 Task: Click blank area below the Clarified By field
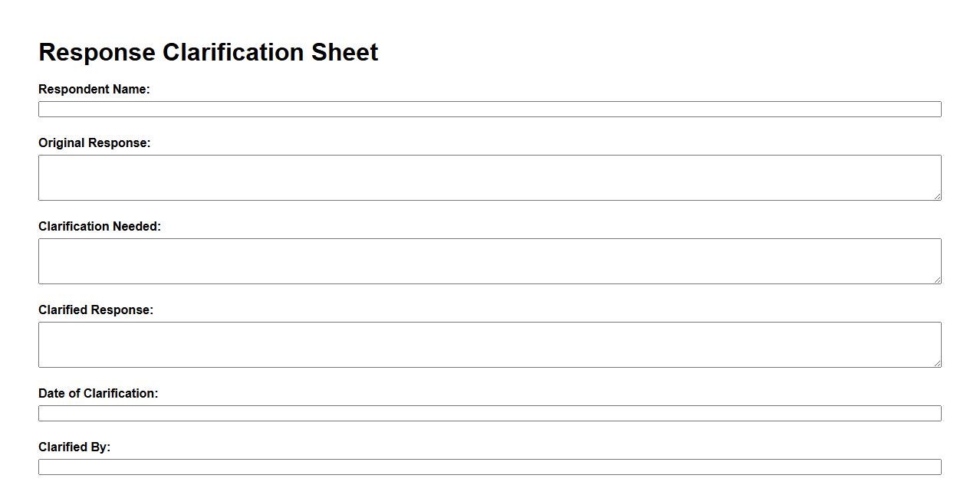click(489, 487)
